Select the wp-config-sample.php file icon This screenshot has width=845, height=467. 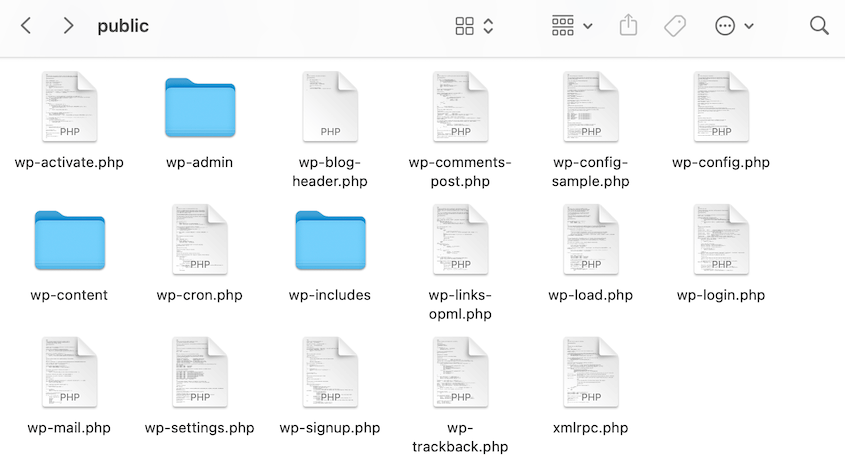point(591,107)
